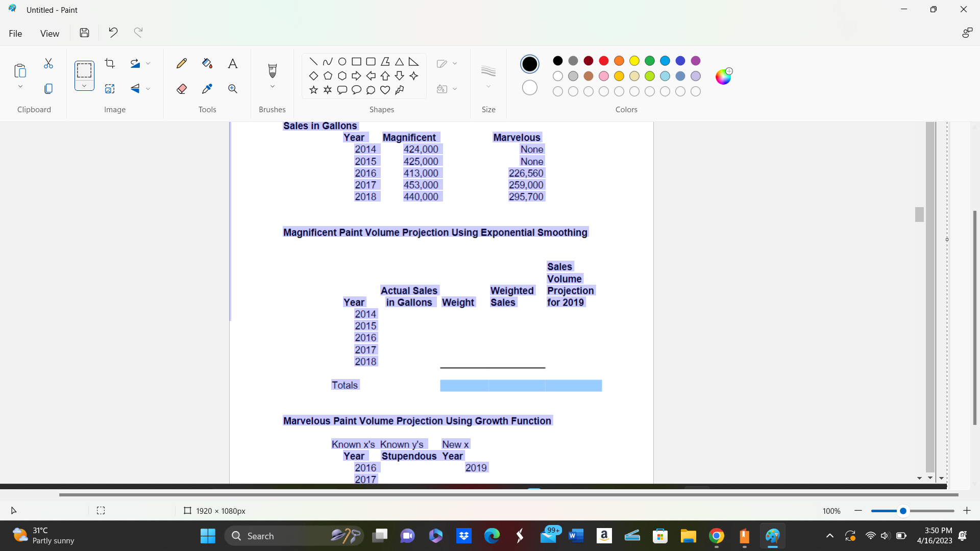This screenshot has width=980, height=551.
Task: Pick the red color swatch
Action: pos(604,61)
